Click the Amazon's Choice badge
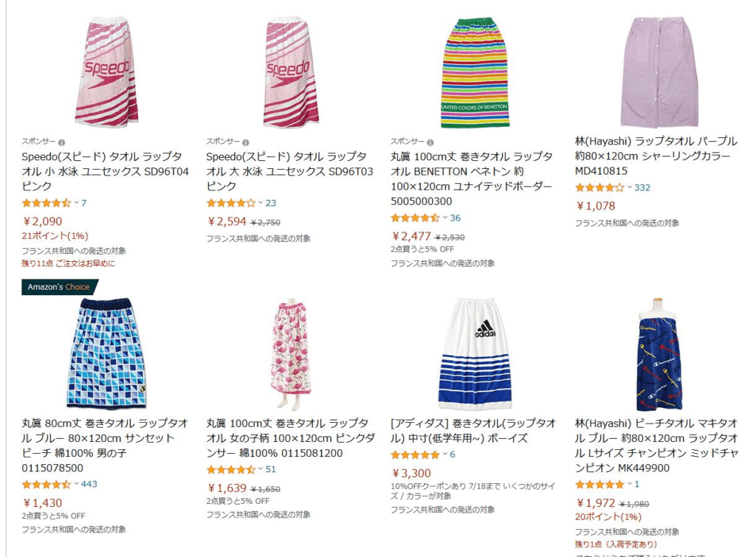Screen dimensions: 756x557 click(59, 287)
